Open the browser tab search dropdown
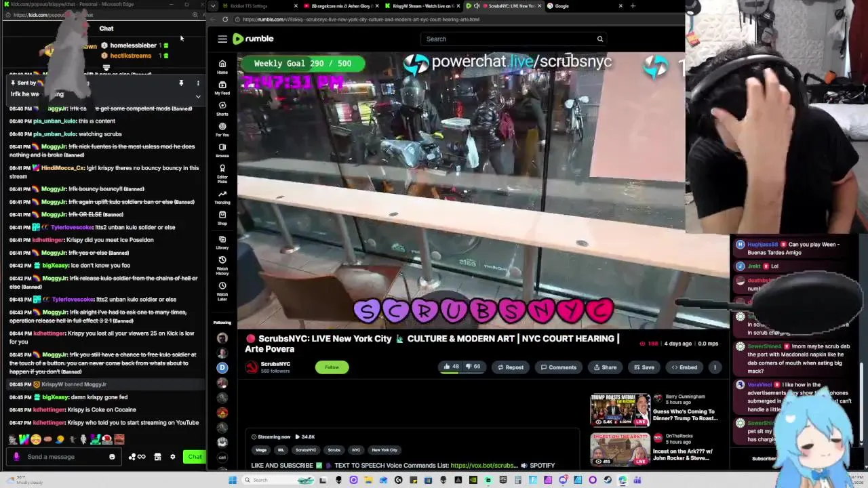Image resolution: width=868 pixels, height=488 pixels. (x=213, y=6)
